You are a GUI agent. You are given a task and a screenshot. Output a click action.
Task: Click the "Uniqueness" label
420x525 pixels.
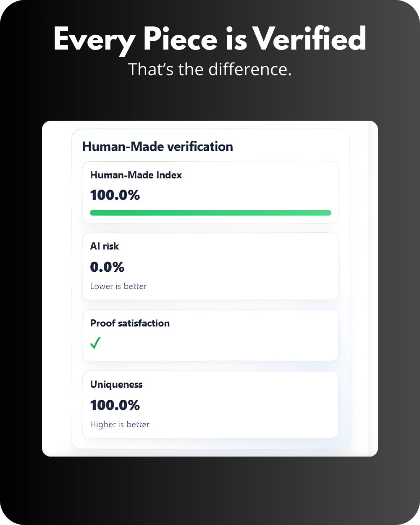(x=116, y=384)
